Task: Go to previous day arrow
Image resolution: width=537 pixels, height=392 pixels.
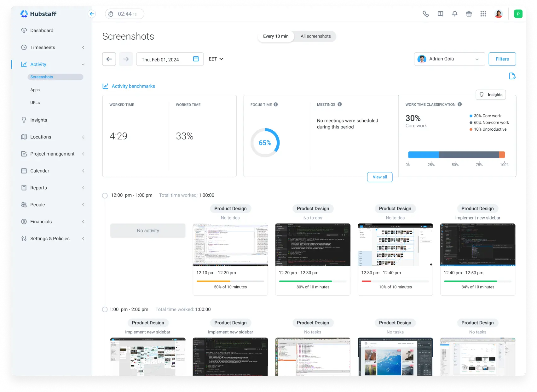Action: point(109,59)
